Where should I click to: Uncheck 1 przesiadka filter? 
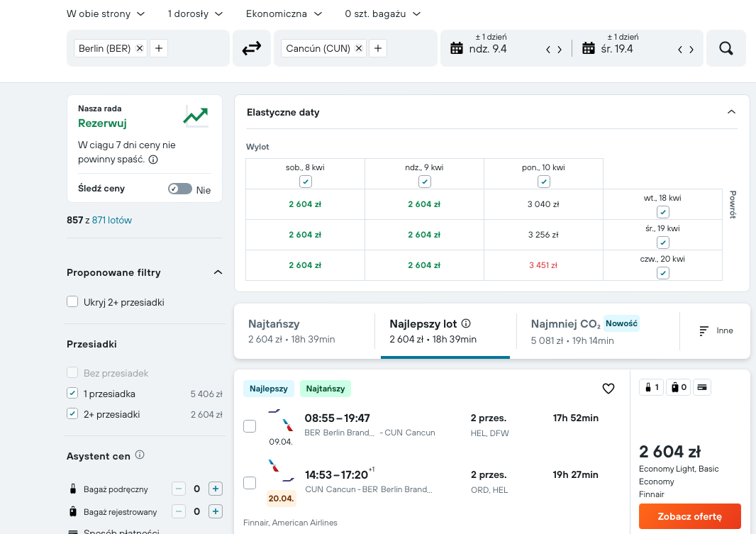click(x=72, y=394)
